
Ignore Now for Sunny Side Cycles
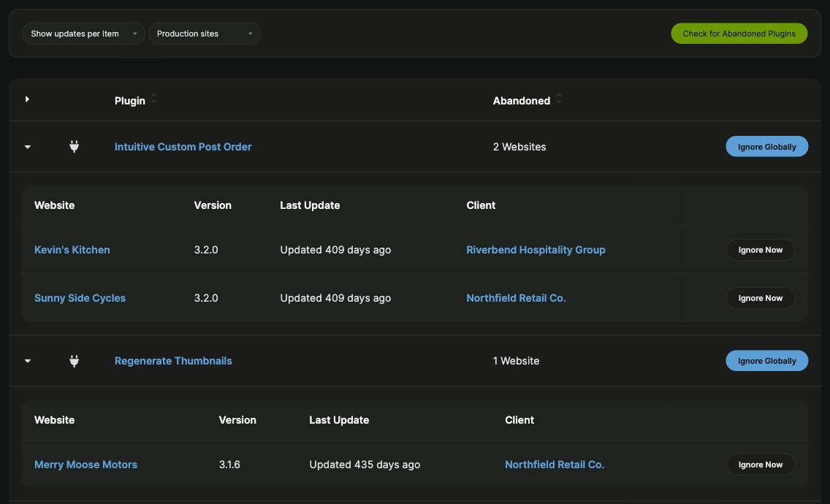tap(760, 298)
